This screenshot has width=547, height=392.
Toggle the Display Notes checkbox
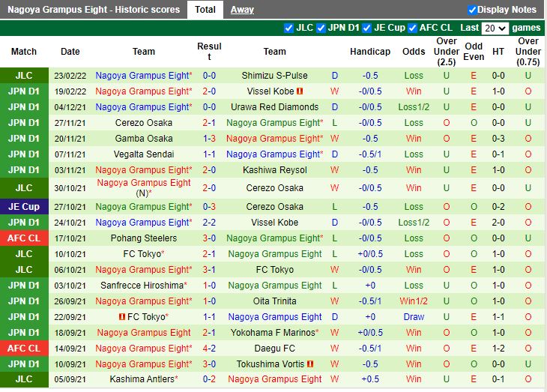coord(472,10)
